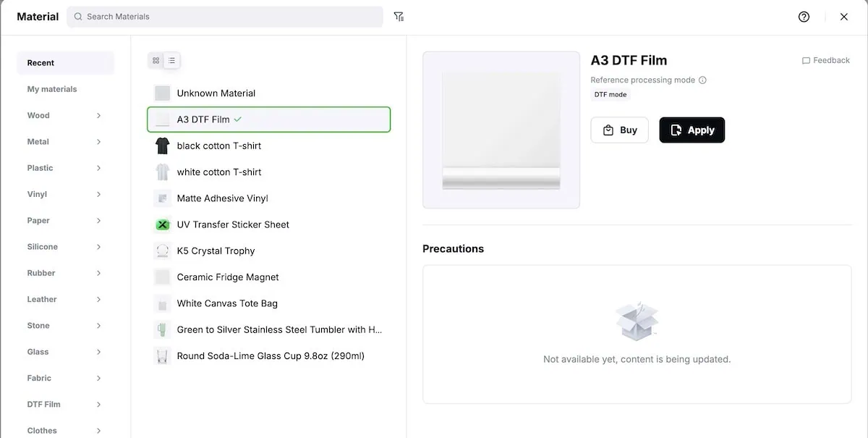868x438 pixels.
Task: Apply the A3 DTF Film material
Action: (x=692, y=130)
